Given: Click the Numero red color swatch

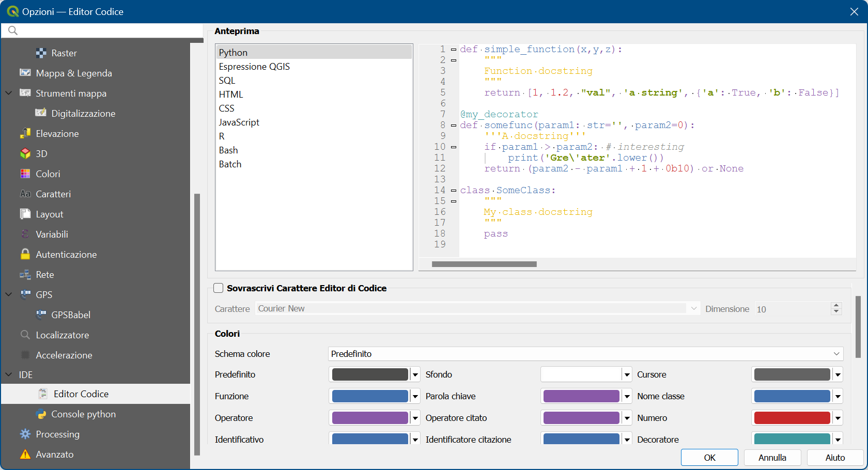Looking at the screenshot, I should (792, 418).
